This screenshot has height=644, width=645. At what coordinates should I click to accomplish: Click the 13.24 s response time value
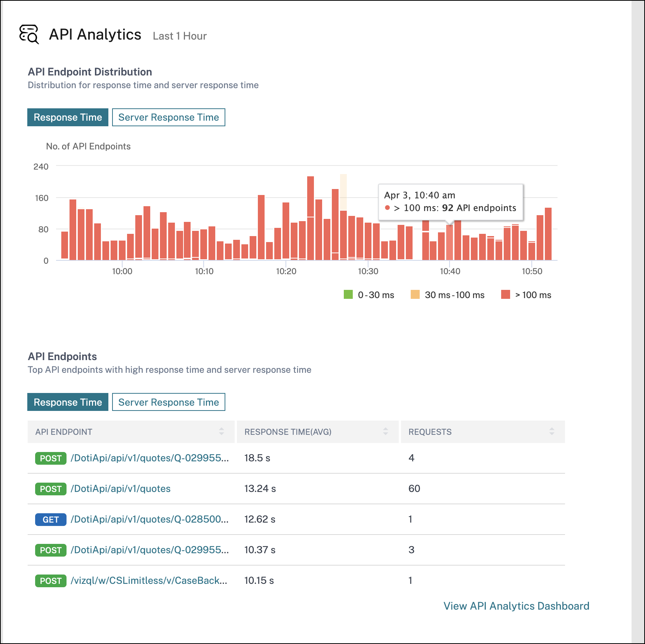(260, 489)
